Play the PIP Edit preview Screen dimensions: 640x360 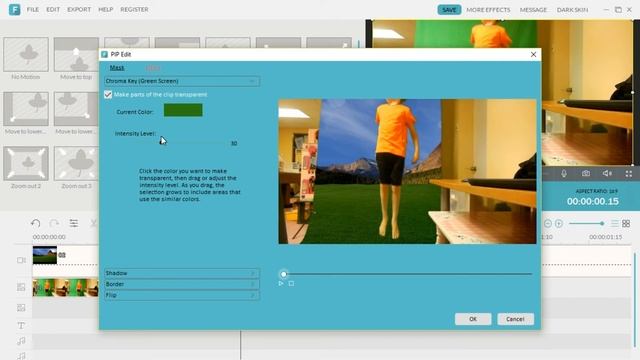[281, 283]
